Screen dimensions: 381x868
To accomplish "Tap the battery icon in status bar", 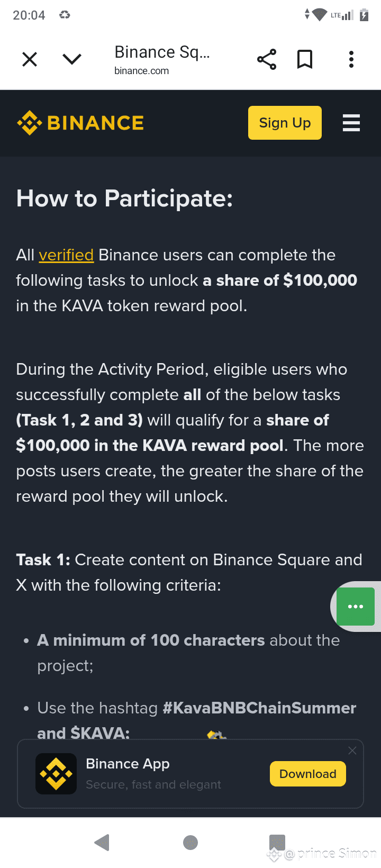I will (364, 15).
